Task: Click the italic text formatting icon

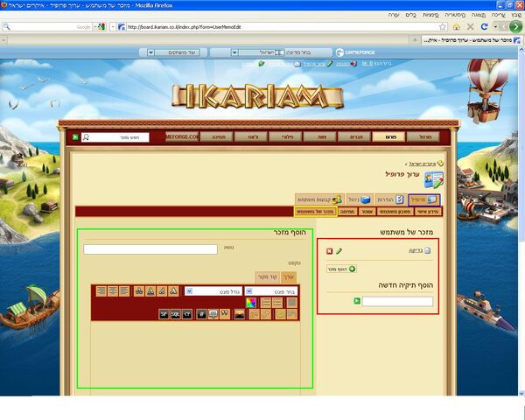Action: pos(162,291)
